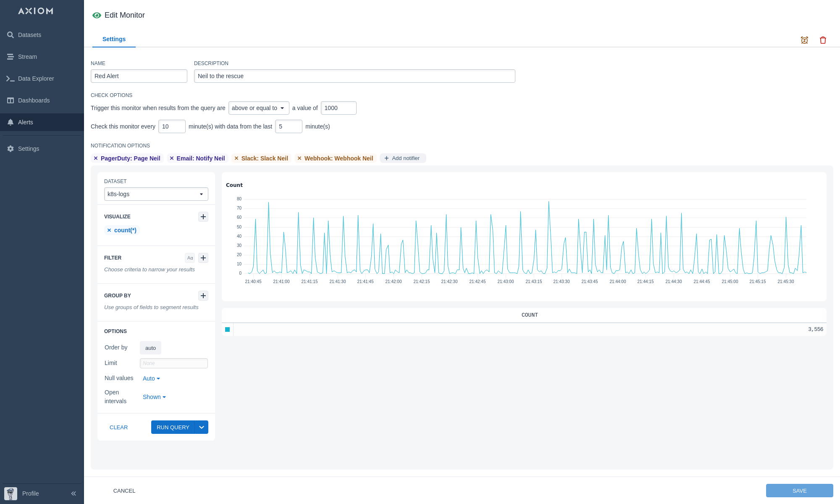Open the above or equal to dropdown
840x504 pixels.
[258, 108]
